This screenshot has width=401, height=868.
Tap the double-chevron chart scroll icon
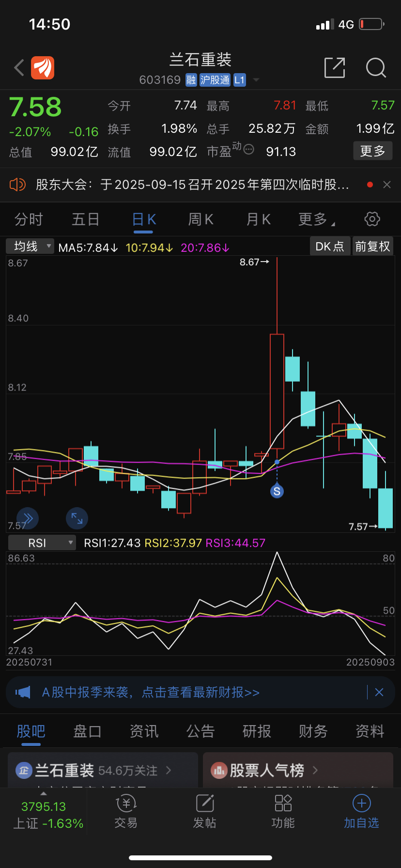pos(28,518)
